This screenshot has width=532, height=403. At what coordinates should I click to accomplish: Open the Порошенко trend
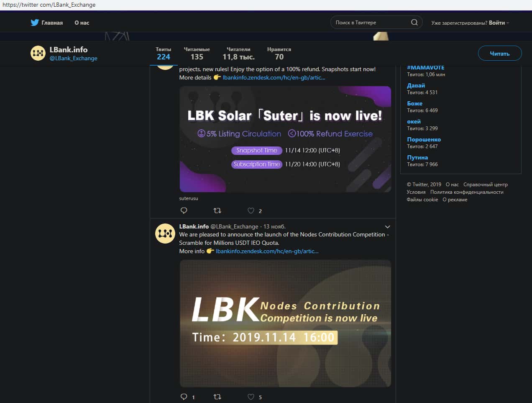424,139
